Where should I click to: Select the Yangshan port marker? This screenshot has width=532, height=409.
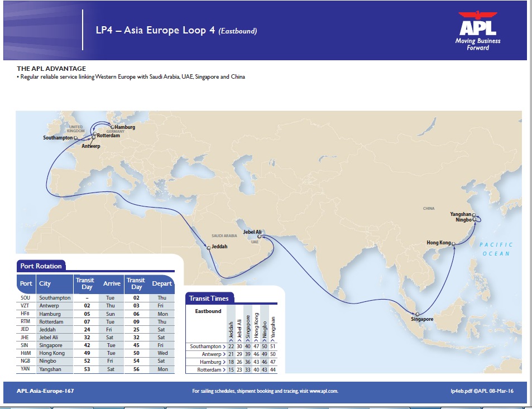click(473, 214)
